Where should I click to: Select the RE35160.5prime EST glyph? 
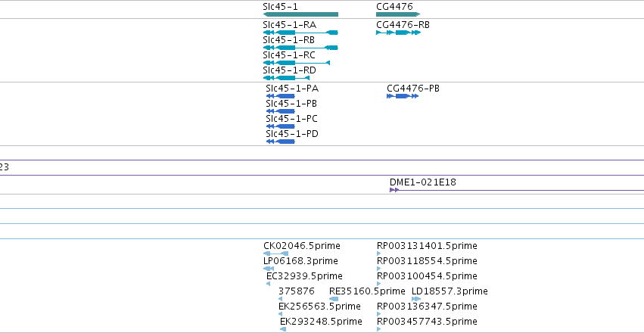[x=334, y=299]
